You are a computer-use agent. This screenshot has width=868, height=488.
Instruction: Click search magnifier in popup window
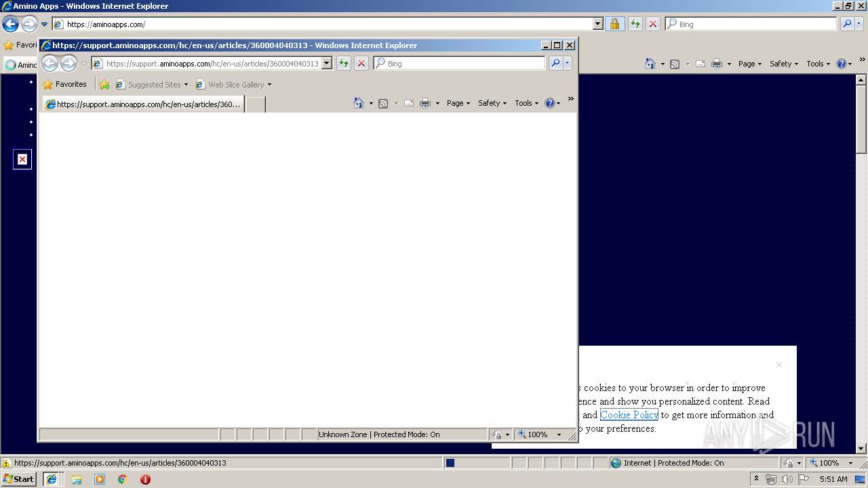555,63
